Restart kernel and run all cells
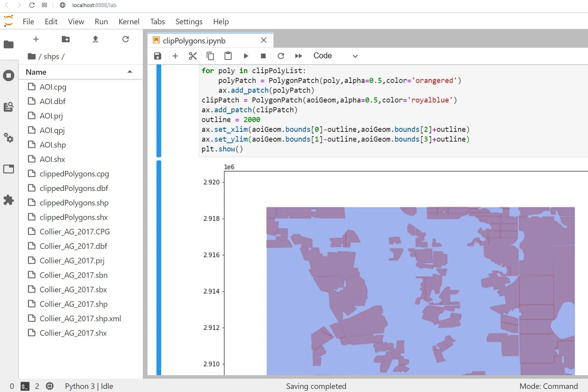Image resolution: width=588 pixels, height=392 pixels. pos(298,56)
